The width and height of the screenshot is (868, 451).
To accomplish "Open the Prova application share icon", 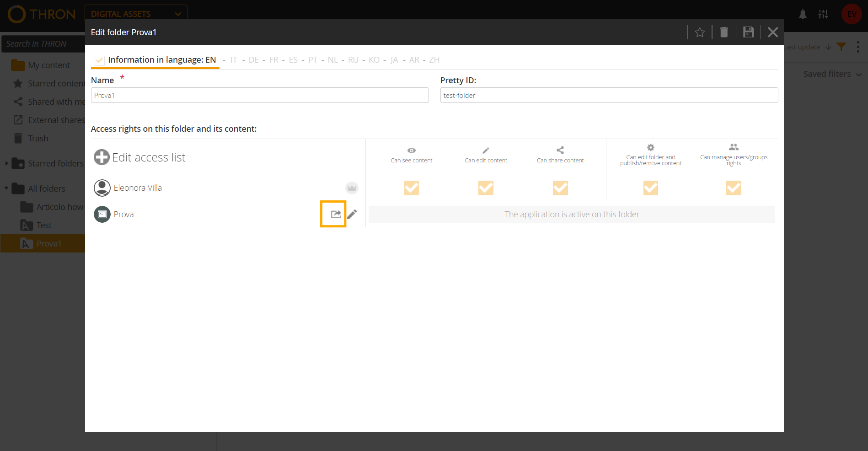I will 336,214.
